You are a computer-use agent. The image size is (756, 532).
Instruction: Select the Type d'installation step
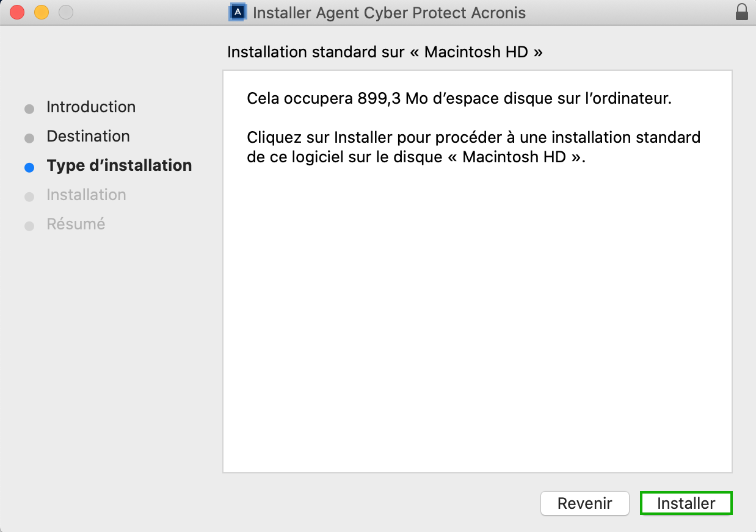click(119, 165)
